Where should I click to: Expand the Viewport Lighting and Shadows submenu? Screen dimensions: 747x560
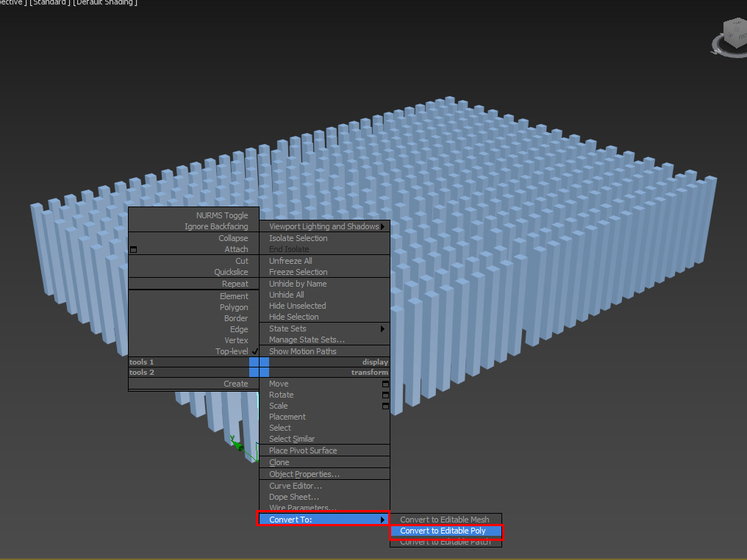324,226
